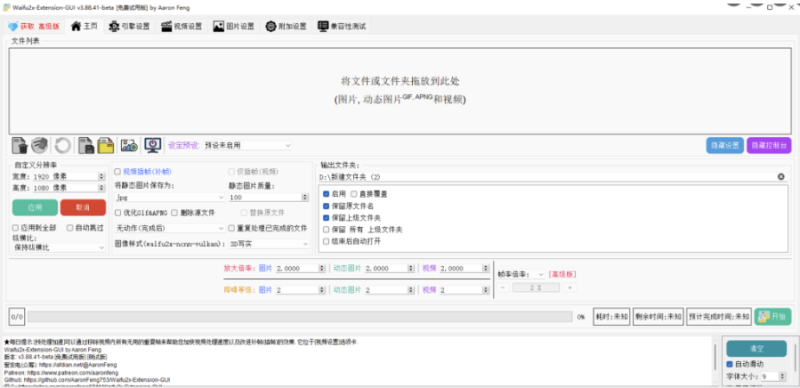Click green 应用 apply button
The height and width of the screenshot is (388, 800).
(x=35, y=207)
